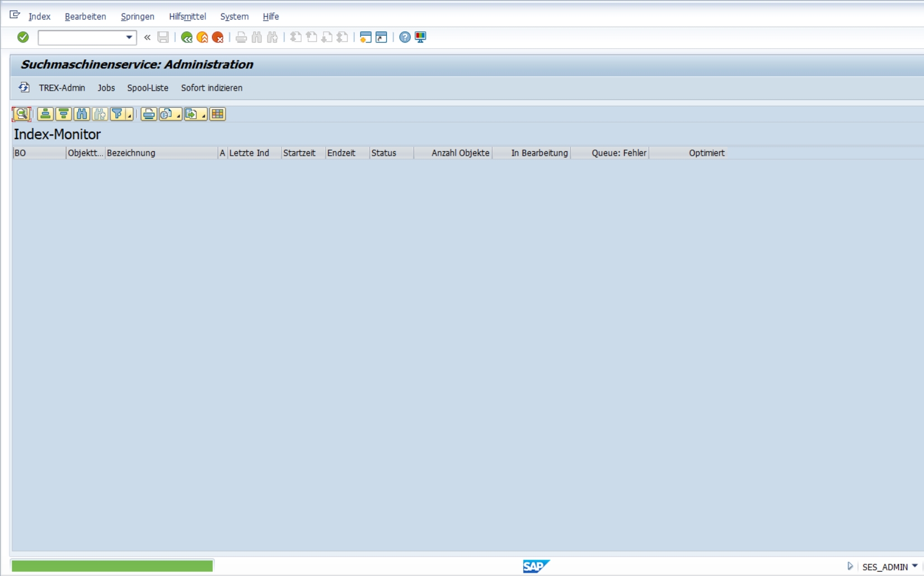Click the Queue: Fehler column header
Screen dimensions: 924x576
pos(610,153)
